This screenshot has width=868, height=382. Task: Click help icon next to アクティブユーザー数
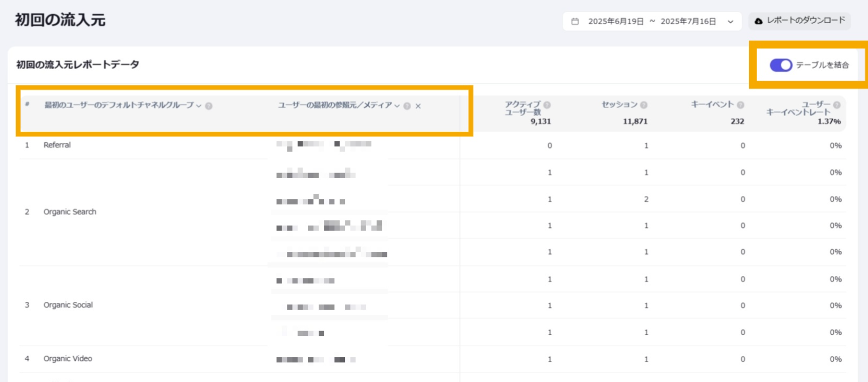click(x=547, y=105)
